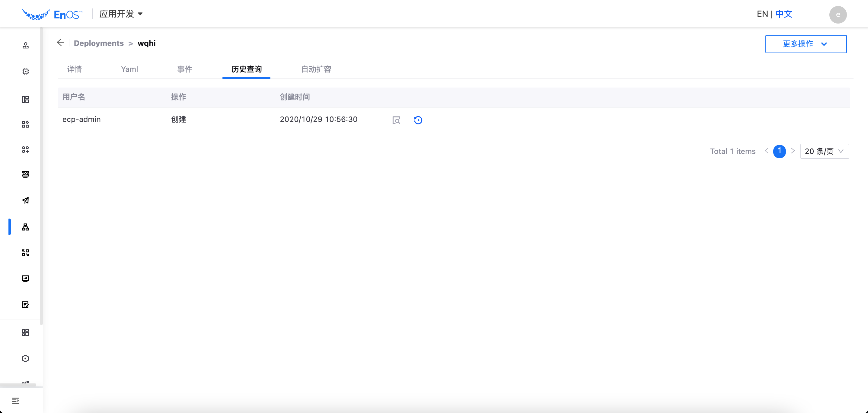Switch language to 中文
This screenshot has height=413, width=868.
click(784, 14)
